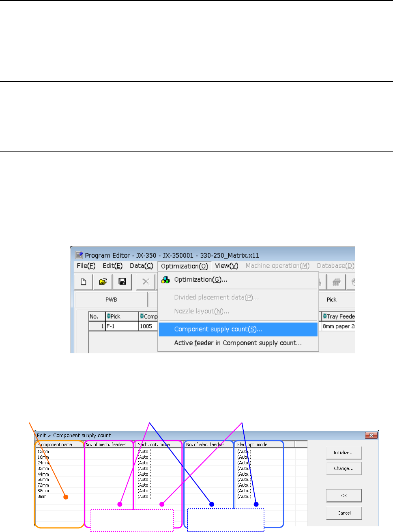Viewport: 393px width, 532px height.
Task: Open the View(V) menu
Action: [226, 266]
